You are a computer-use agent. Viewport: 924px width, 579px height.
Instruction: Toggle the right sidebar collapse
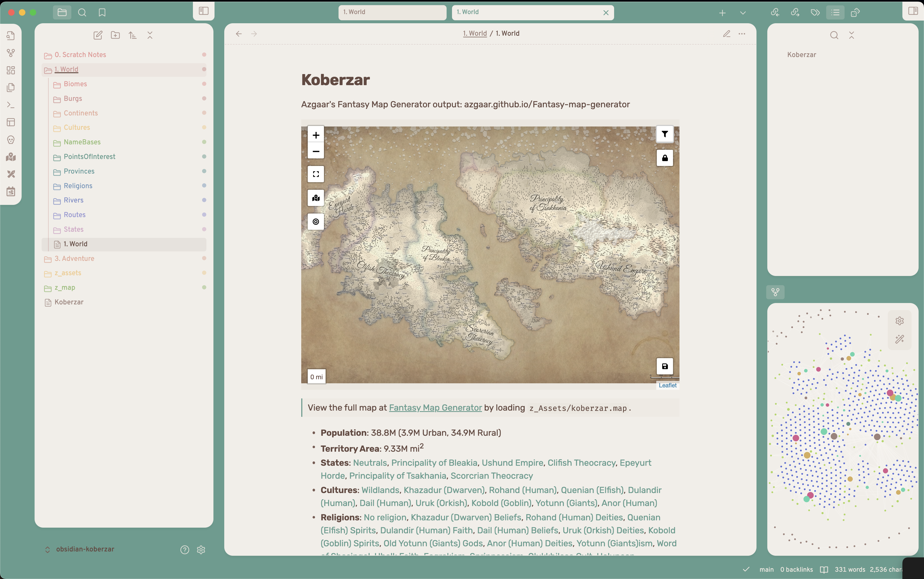pyautogui.click(x=913, y=11)
